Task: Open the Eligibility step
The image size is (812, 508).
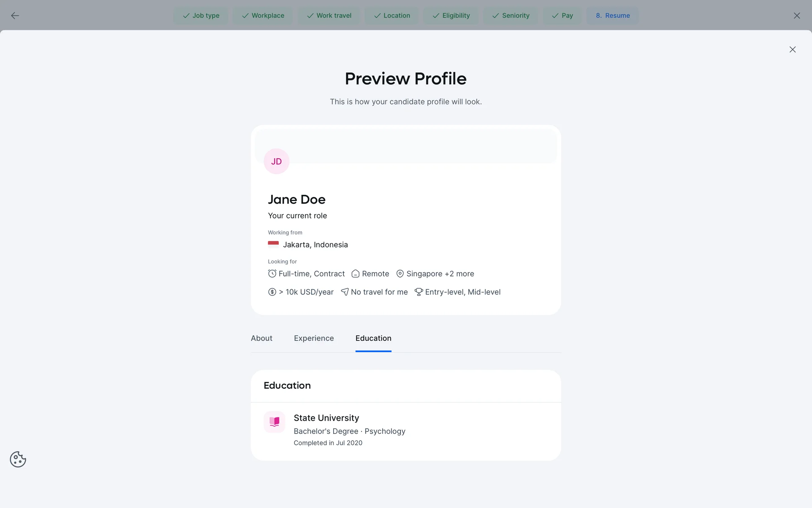Action: click(x=451, y=16)
